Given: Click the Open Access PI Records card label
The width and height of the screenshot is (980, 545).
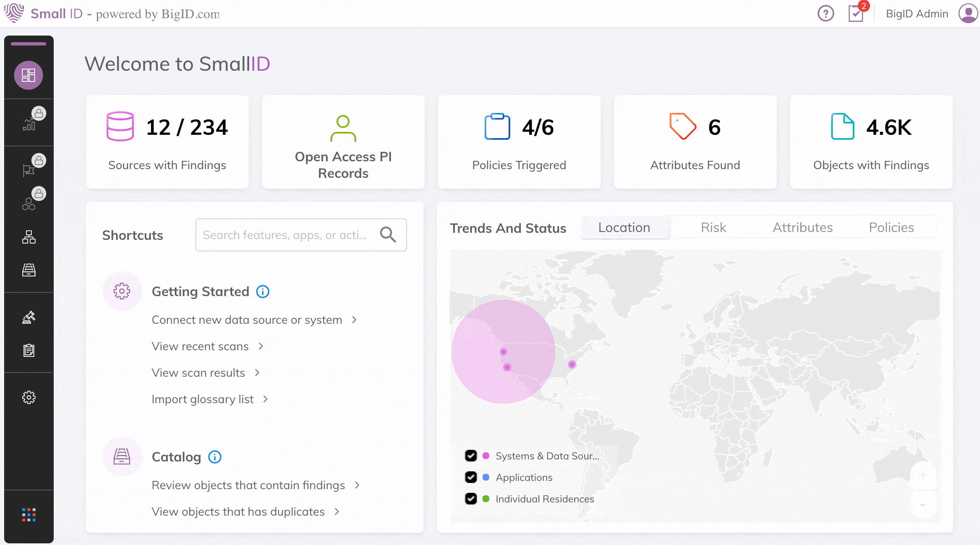Looking at the screenshot, I should 343,165.
